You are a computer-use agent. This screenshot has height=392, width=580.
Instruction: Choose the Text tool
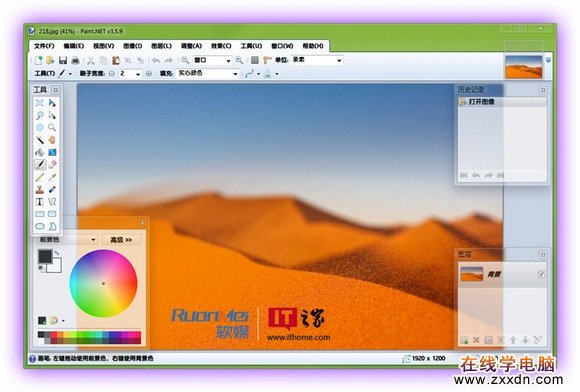40,202
